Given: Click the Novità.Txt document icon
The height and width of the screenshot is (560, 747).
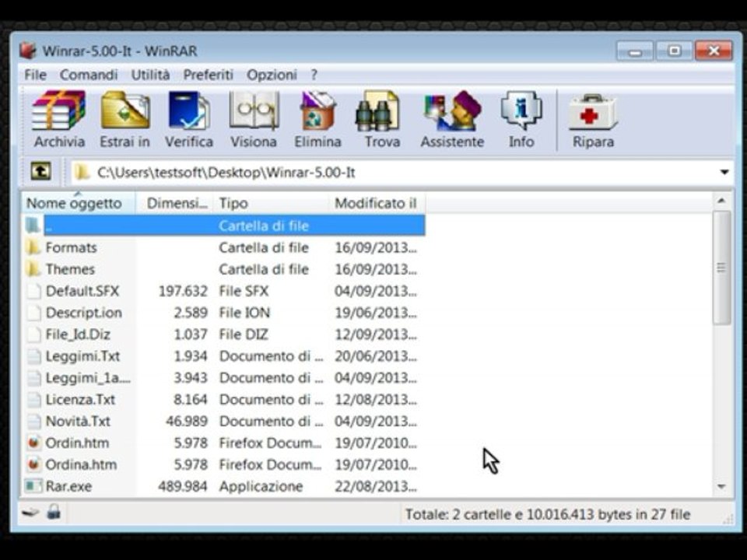Looking at the screenshot, I should [33, 421].
